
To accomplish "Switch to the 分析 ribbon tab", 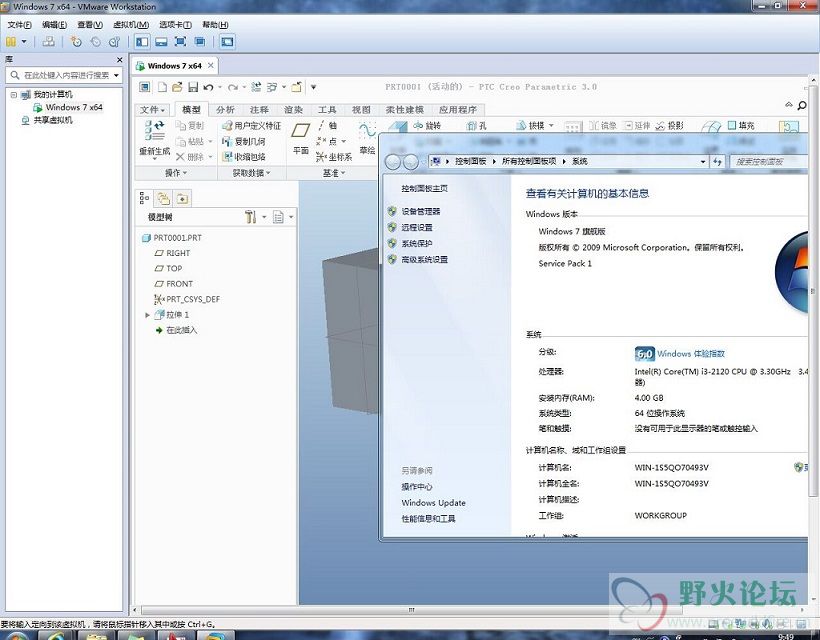I will pyautogui.click(x=225, y=110).
